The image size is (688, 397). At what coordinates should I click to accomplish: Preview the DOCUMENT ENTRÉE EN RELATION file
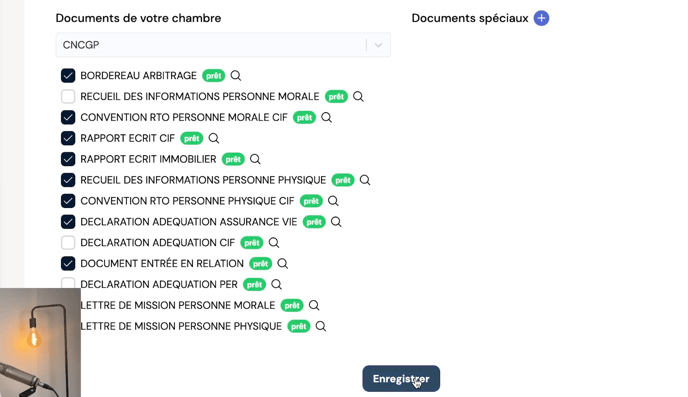click(x=283, y=264)
